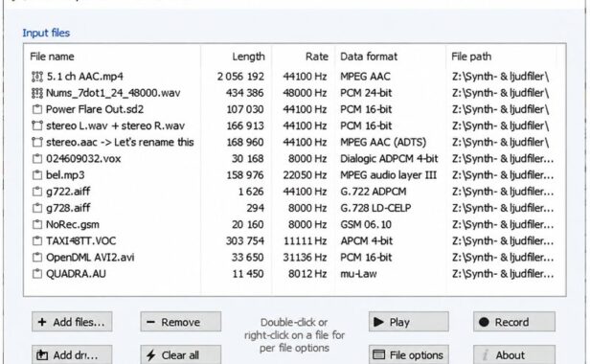Click the MPEG audio layer III format cell
The height and width of the screenshot is (364, 590).
pyautogui.click(x=388, y=175)
